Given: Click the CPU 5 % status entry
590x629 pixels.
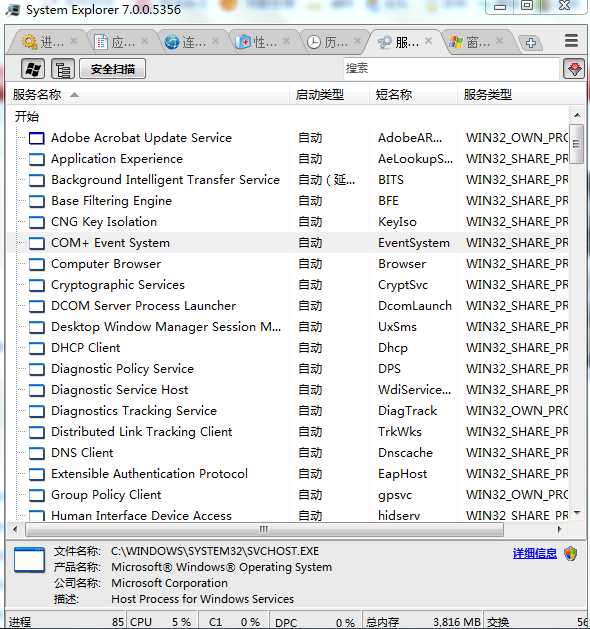Looking at the screenshot, I should [x=160, y=622].
